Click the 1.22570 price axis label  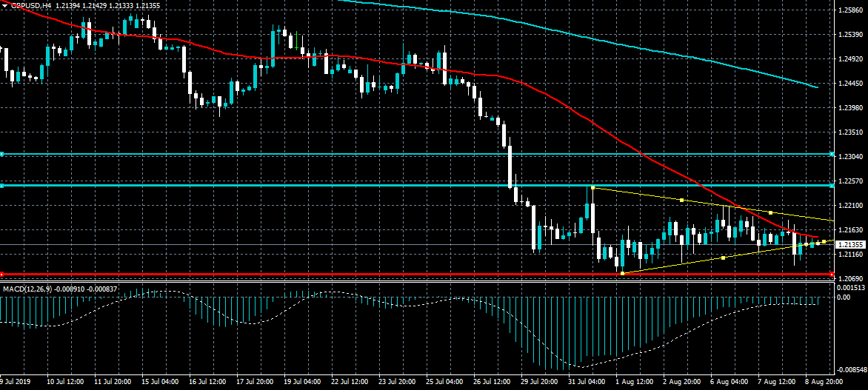click(x=851, y=181)
